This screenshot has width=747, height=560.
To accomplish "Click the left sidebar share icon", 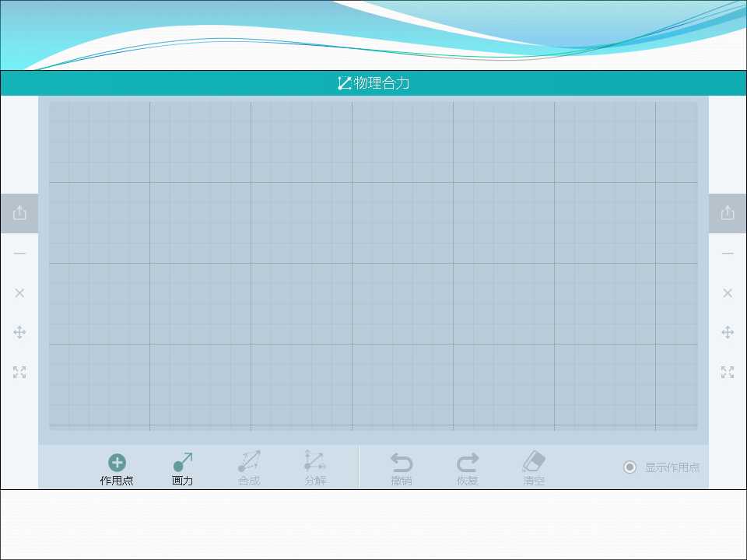I will click(x=19, y=213).
